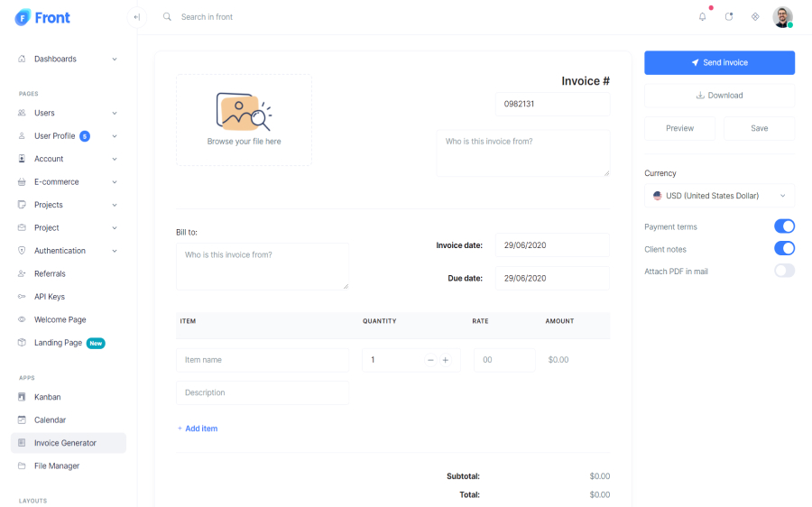Click the notifications bell icon

[702, 17]
